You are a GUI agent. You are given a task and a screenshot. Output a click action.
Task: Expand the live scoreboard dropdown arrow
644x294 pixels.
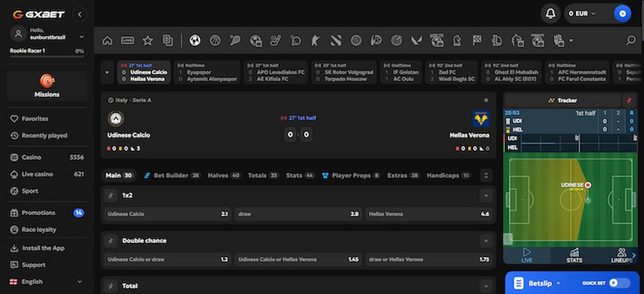click(107, 72)
